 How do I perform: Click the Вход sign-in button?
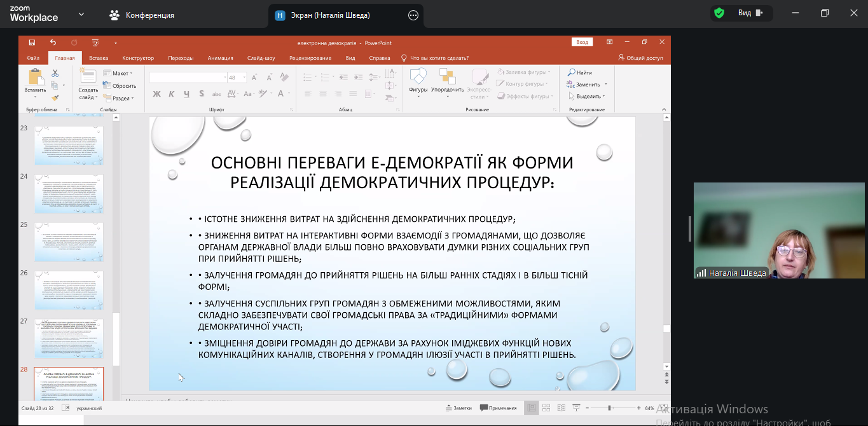click(x=582, y=42)
